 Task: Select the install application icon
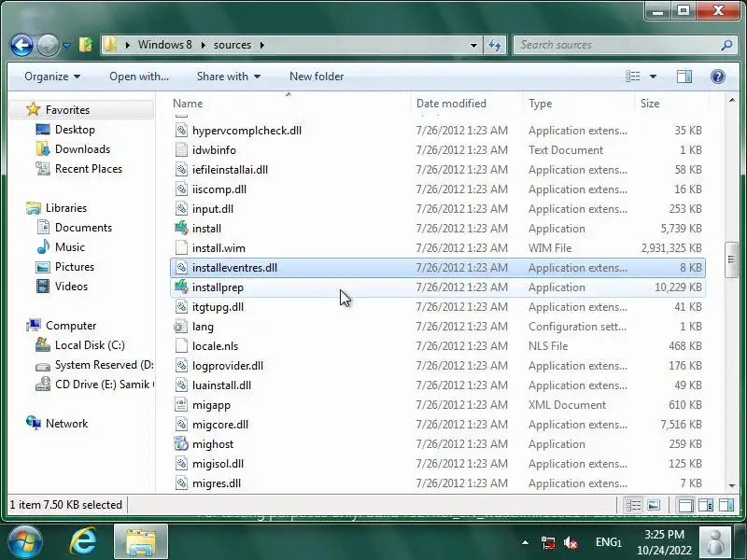click(181, 228)
